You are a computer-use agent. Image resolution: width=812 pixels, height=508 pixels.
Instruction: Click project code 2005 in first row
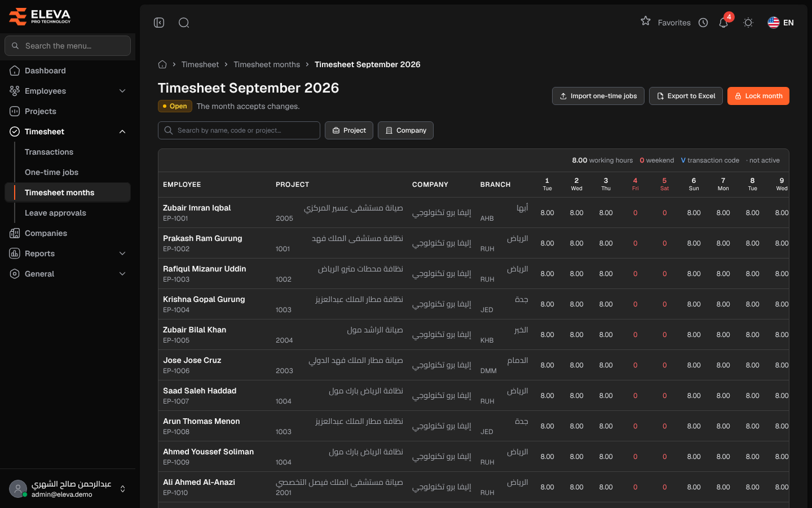click(284, 218)
